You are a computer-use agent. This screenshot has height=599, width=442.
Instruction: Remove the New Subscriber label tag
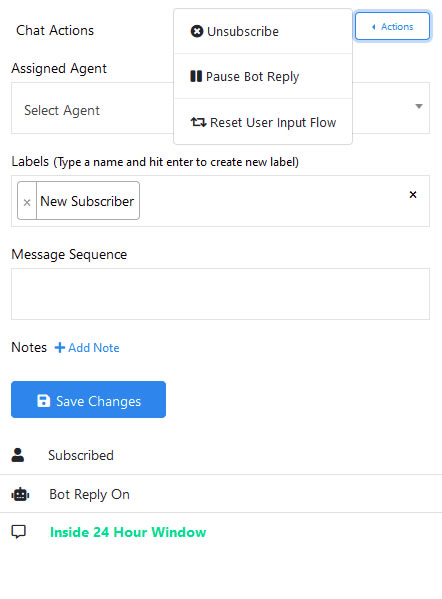point(27,202)
